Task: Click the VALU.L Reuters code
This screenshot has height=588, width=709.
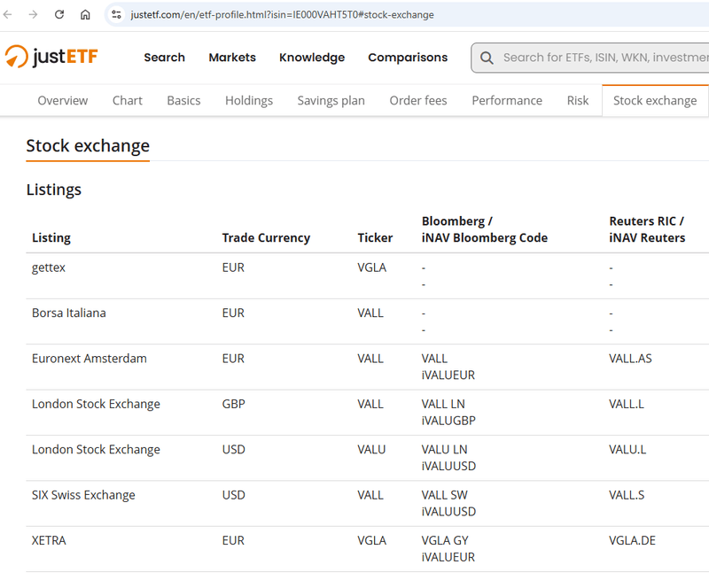Action: (x=627, y=450)
